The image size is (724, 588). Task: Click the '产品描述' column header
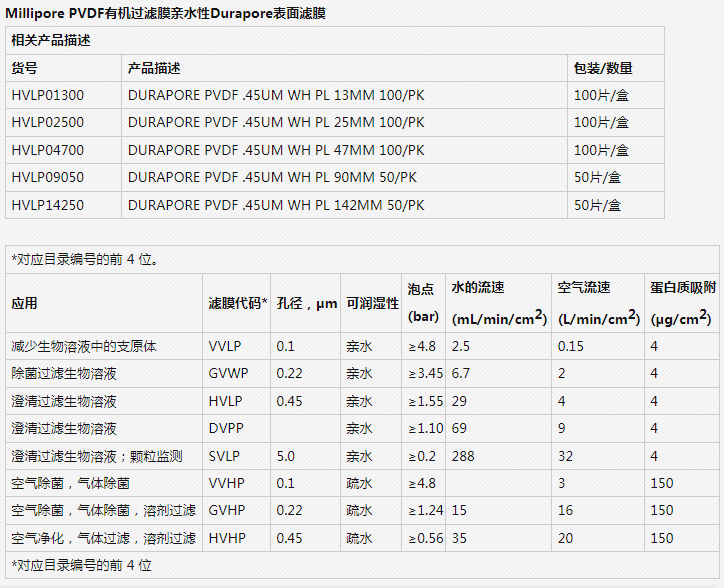click(154, 68)
